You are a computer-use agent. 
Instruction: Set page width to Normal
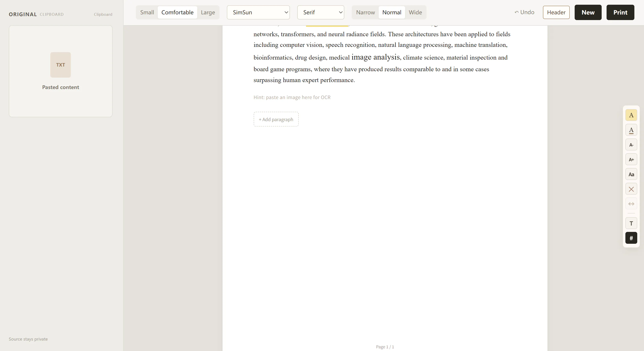pos(392,12)
